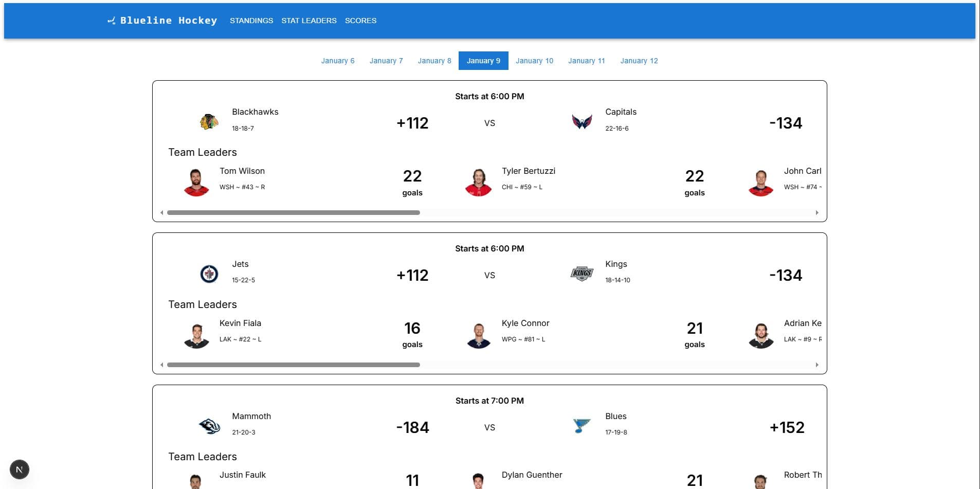This screenshot has height=489, width=980.
Task: Click the right scroll arrow in Blackhawks game card
Action: point(817,213)
